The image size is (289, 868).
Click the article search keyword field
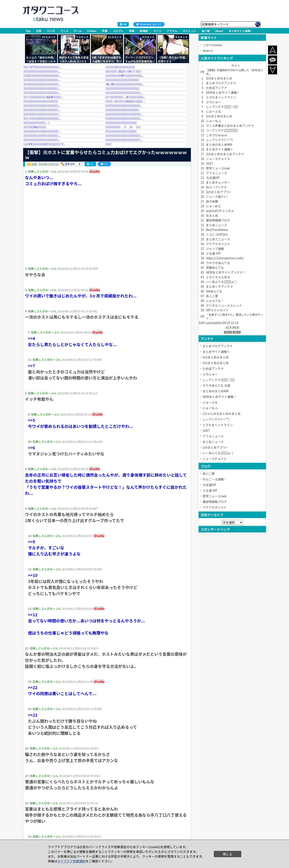point(228,24)
